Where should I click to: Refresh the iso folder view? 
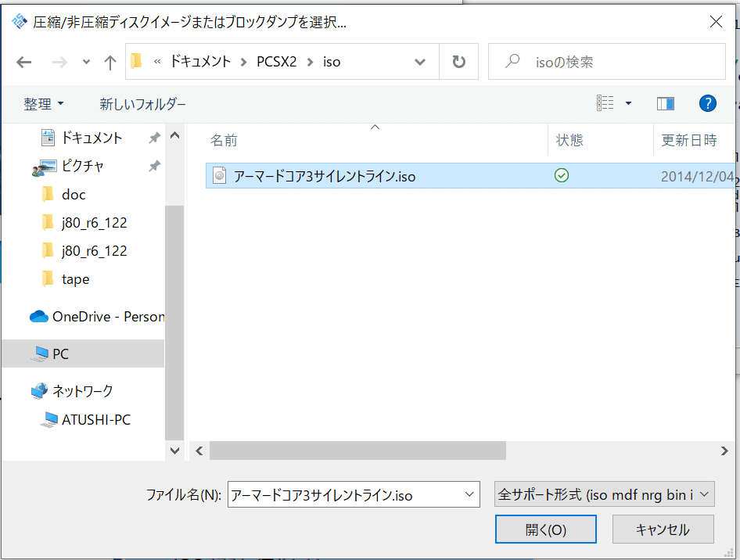coord(458,62)
